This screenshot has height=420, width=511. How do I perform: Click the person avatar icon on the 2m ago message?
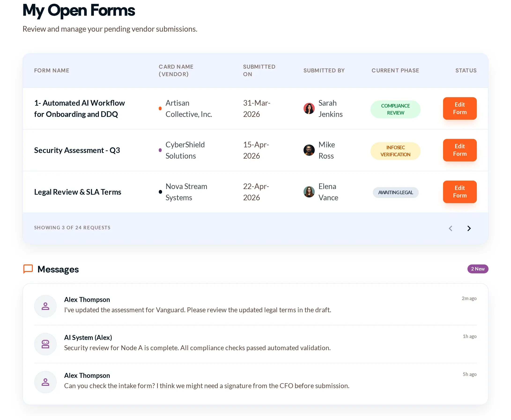click(45, 306)
